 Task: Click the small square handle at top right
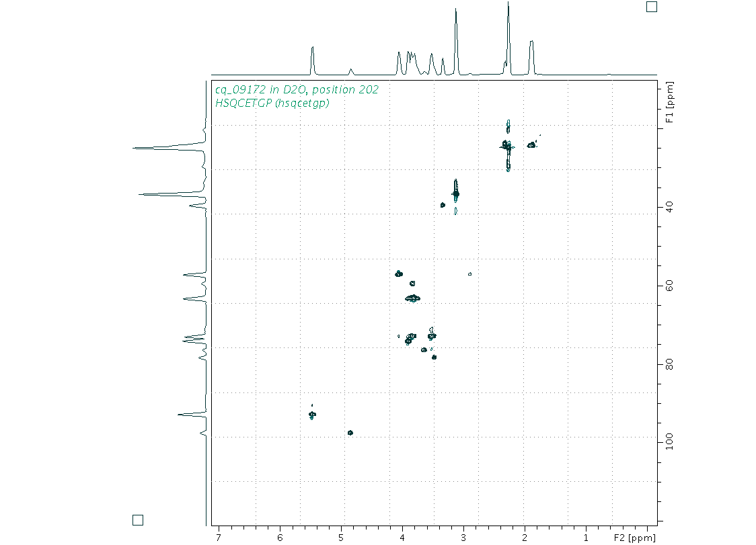click(651, 6)
